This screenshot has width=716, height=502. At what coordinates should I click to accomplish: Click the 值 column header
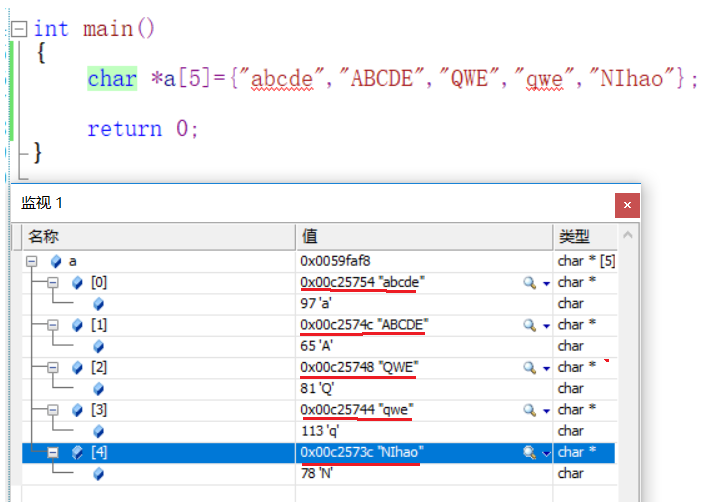click(425, 237)
